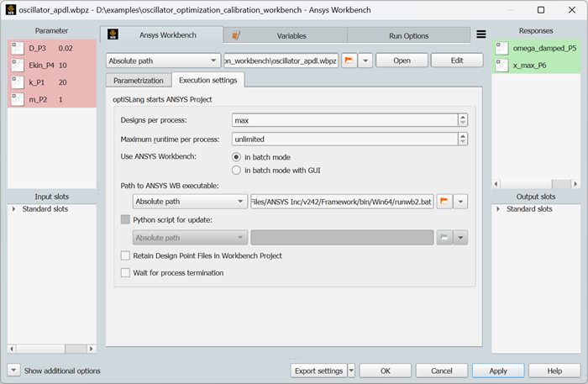Click the Maximum runtime per process field
This screenshot has height=384, width=588.
click(x=344, y=139)
